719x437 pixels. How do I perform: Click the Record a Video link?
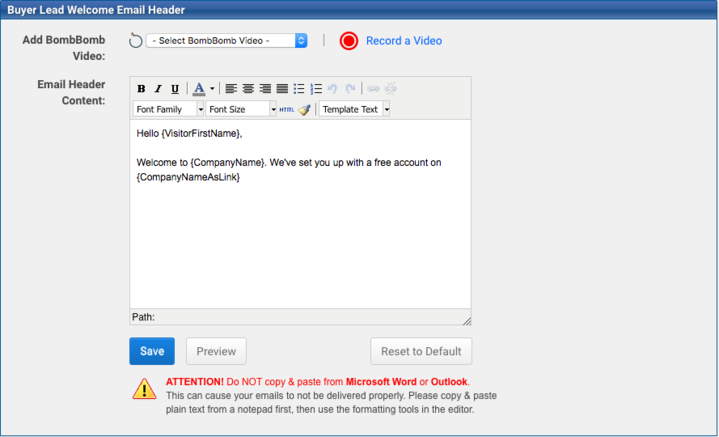[x=403, y=41]
